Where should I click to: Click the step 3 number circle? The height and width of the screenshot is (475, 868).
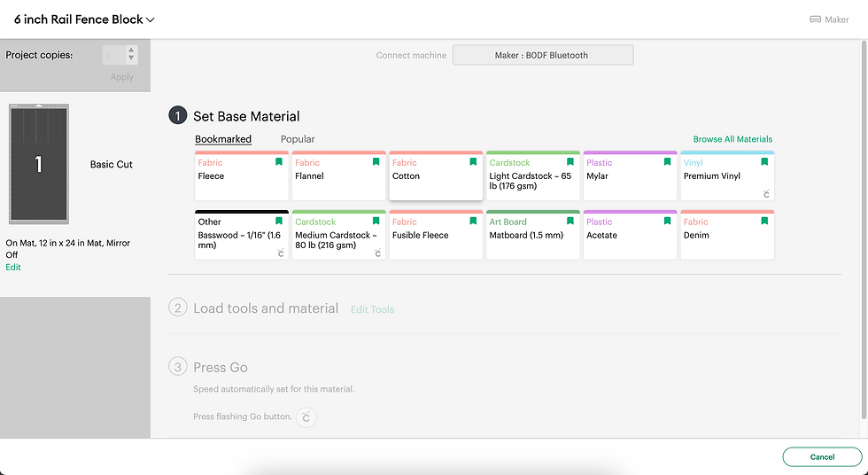pos(178,367)
